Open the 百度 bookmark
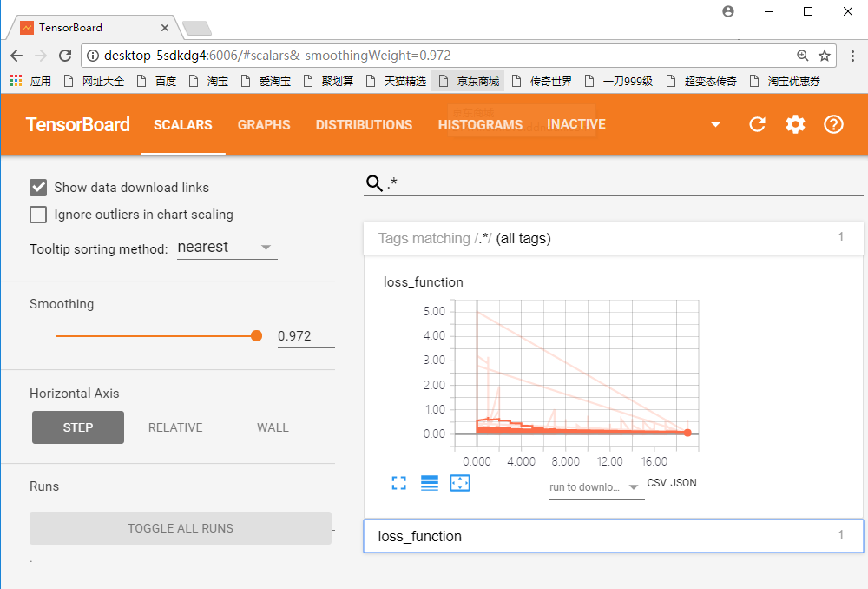 [156, 82]
